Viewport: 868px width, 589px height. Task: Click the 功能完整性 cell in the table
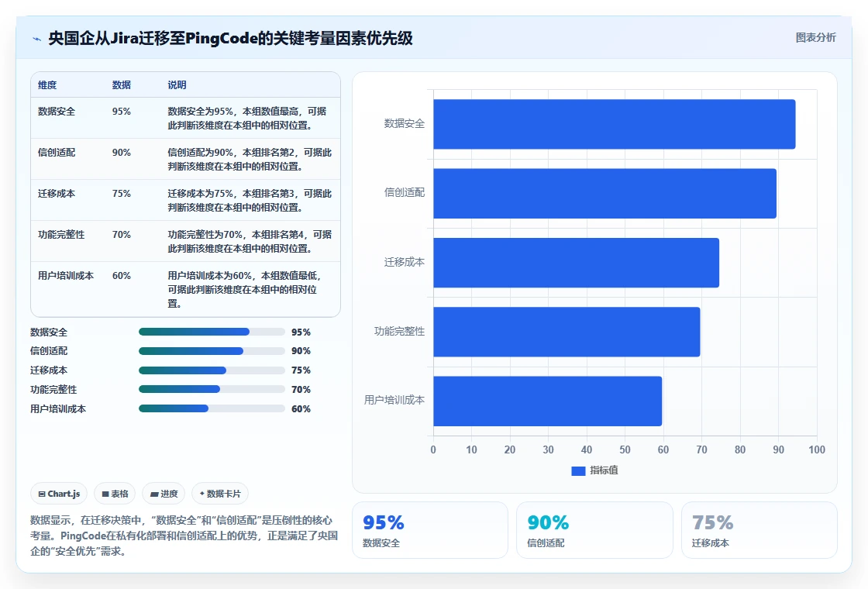[61, 234]
